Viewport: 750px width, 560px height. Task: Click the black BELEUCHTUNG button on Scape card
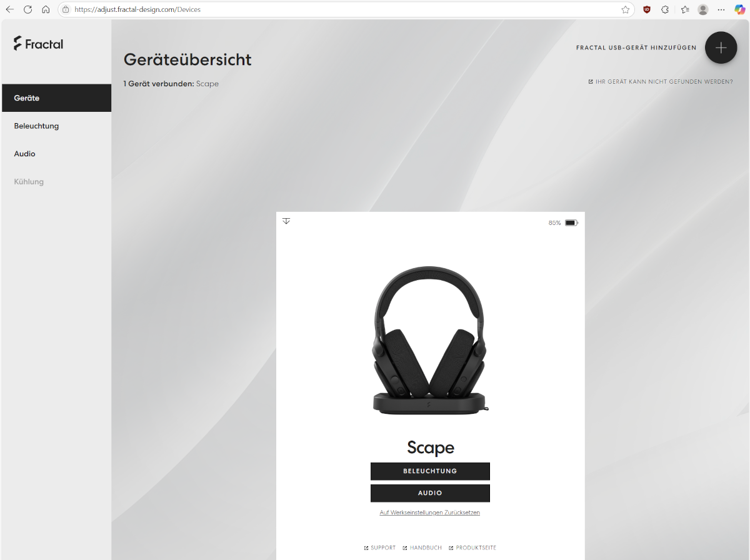click(x=430, y=471)
